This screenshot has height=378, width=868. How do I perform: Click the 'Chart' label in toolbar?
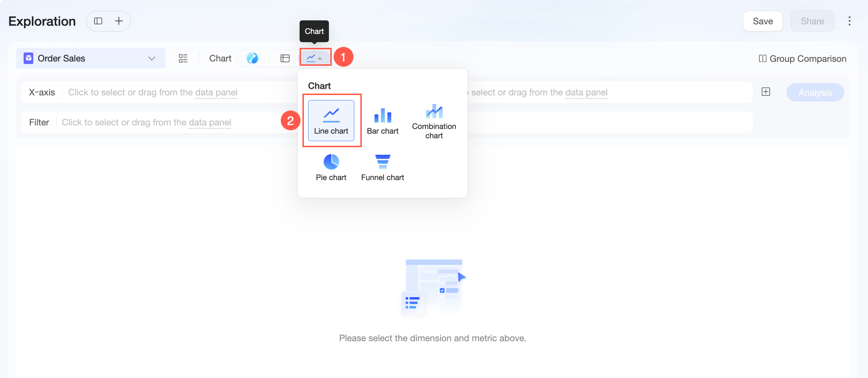220,58
